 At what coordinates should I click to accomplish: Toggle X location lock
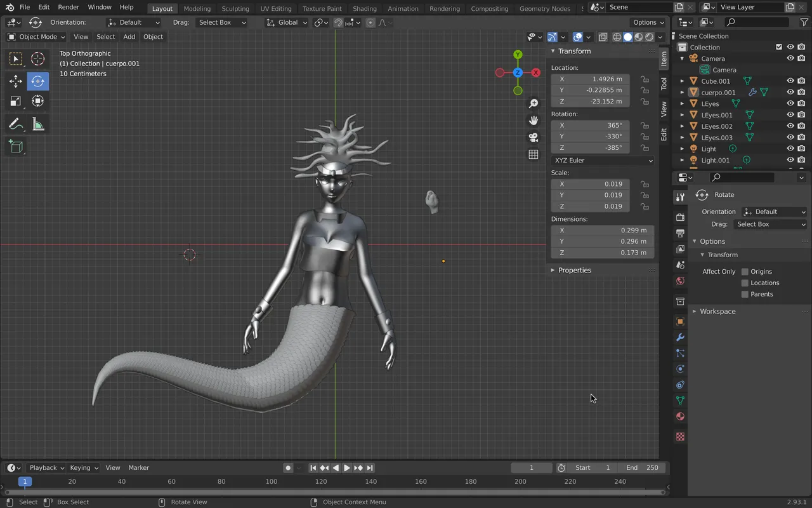[x=645, y=79]
